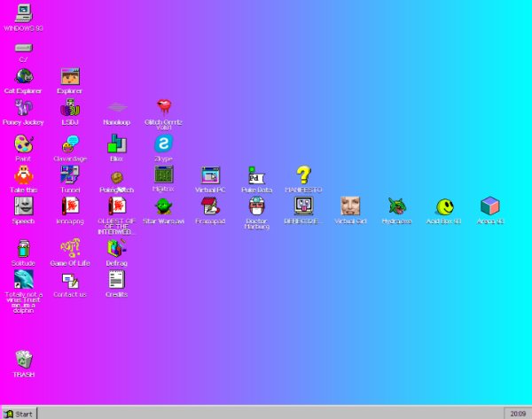Open the Acid Box 93 smiley icon
This screenshot has width=532, height=419.
[443, 206]
